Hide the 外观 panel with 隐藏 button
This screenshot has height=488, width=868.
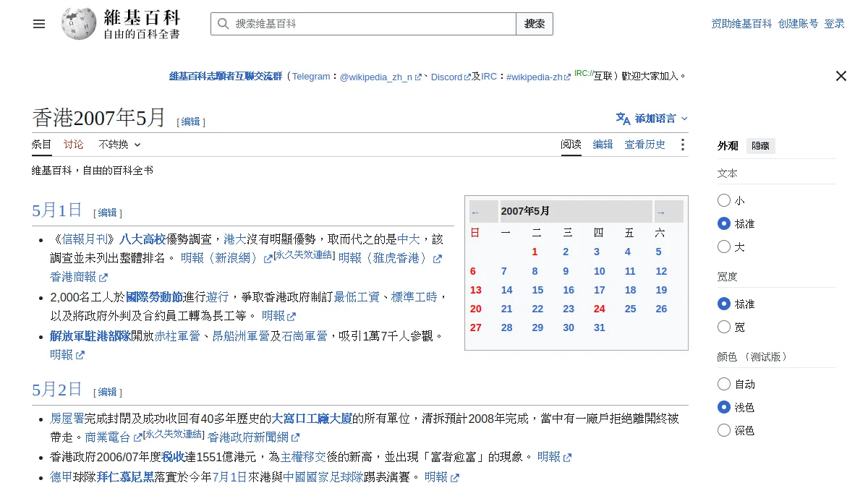pyautogui.click(x=761, y=146)
